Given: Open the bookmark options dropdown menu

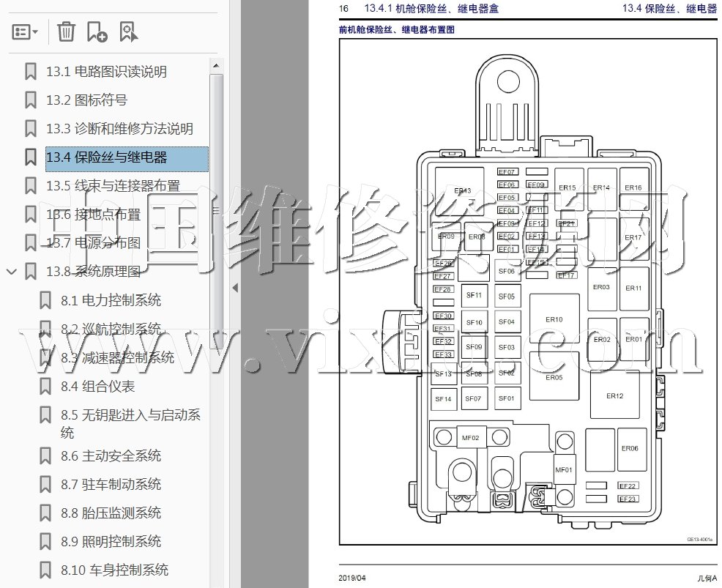Looking at the screenshot, I should coord(26,31).
